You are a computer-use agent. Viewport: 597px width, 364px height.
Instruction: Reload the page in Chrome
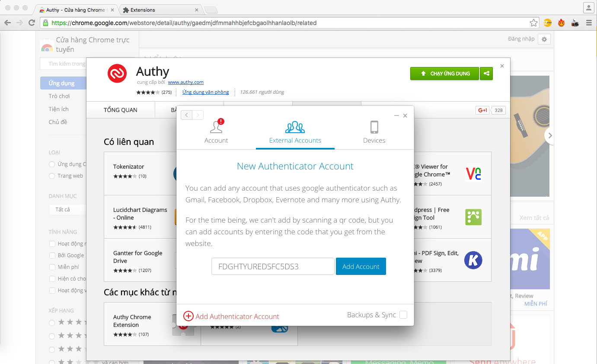pyautogui.click(x=32, y=23)
